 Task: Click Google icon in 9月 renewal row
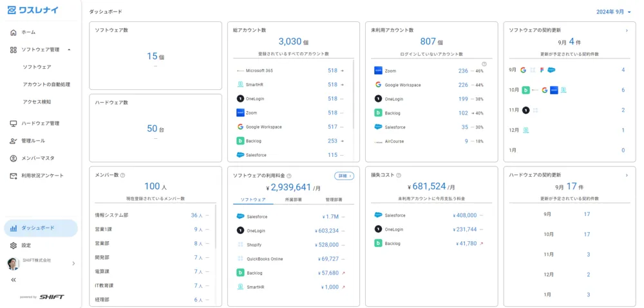(x=523, y=70)
